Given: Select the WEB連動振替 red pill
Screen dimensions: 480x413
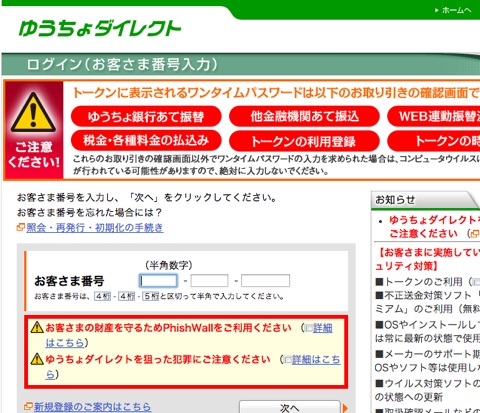Looking at the screenshot, I should click(x=434, y=116).
